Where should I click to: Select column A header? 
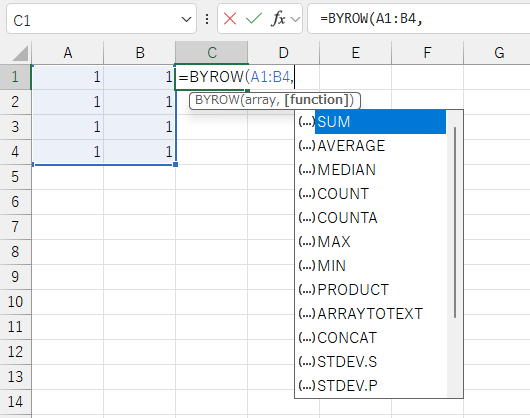pyautogui.click(x=68, y=53)
